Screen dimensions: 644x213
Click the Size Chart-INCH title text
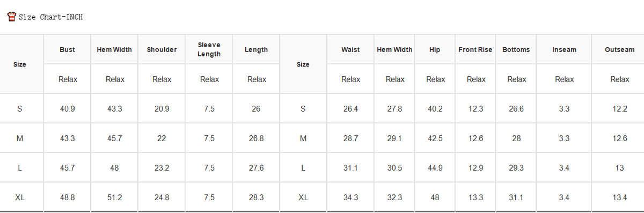(50, 17)
